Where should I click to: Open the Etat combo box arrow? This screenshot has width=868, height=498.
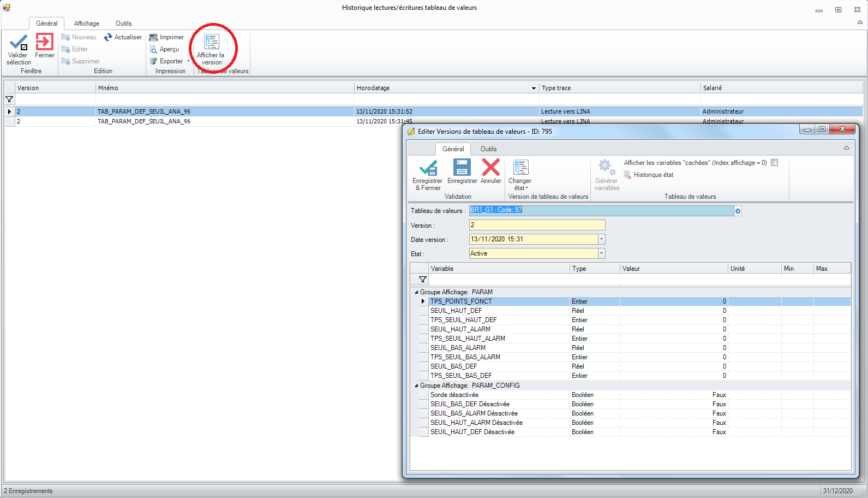coord(601,253)
